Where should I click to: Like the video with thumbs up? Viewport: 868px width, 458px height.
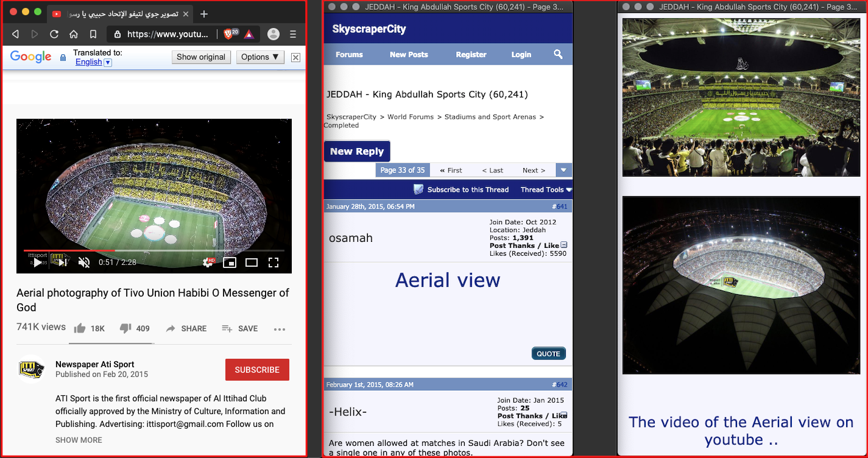point(89,328)
